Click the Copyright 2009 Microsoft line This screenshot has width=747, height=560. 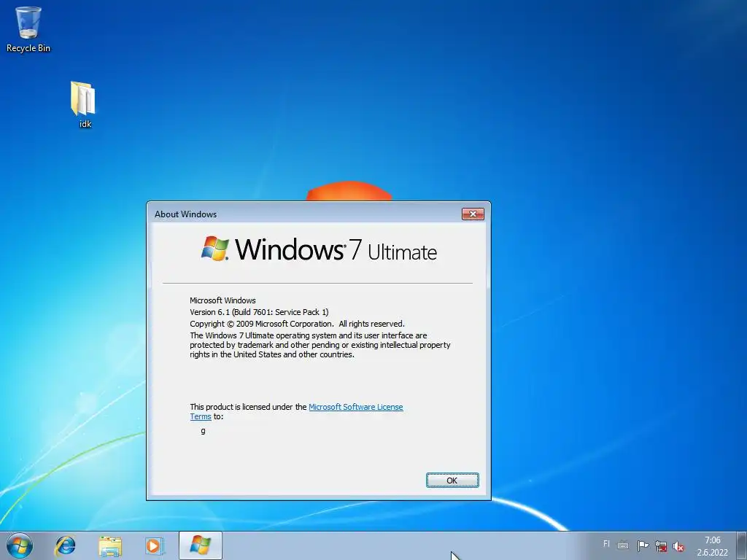(297, 324)
